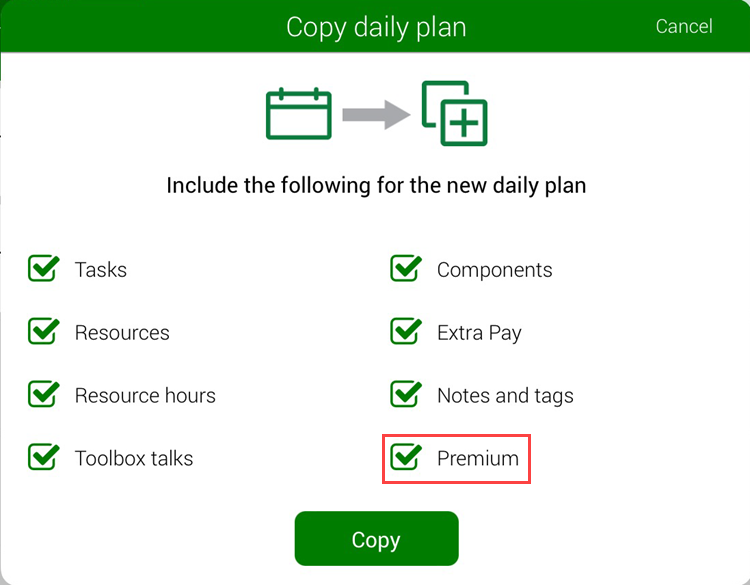Disable the Resource hours checkbox

point(43,395)
